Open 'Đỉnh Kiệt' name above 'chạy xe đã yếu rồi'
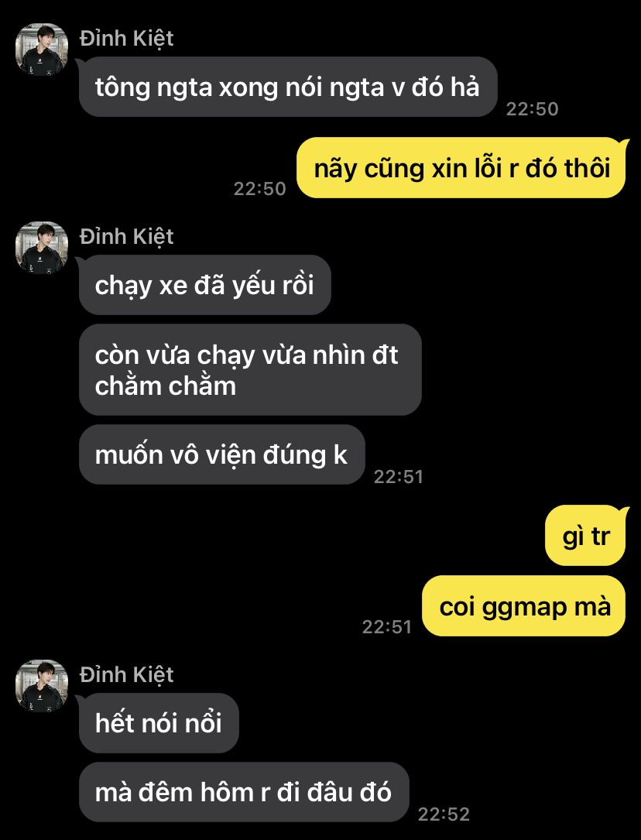641x840 pixels. (126, 237)
